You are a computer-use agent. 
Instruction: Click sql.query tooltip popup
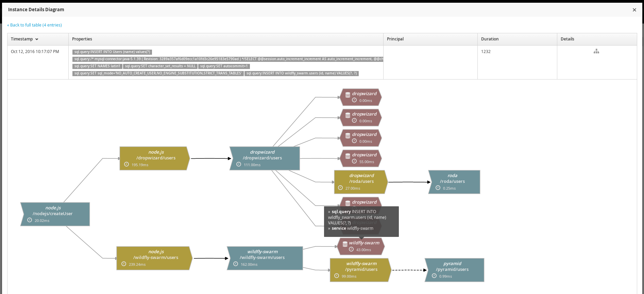[361, 222]
